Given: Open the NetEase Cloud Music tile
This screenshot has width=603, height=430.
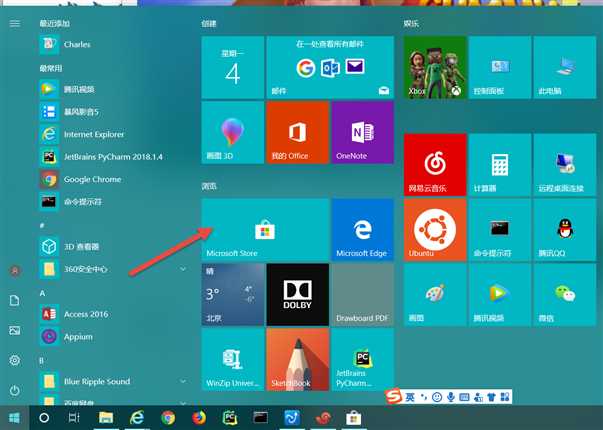Looking at the screenshot, I should (435, 165).
